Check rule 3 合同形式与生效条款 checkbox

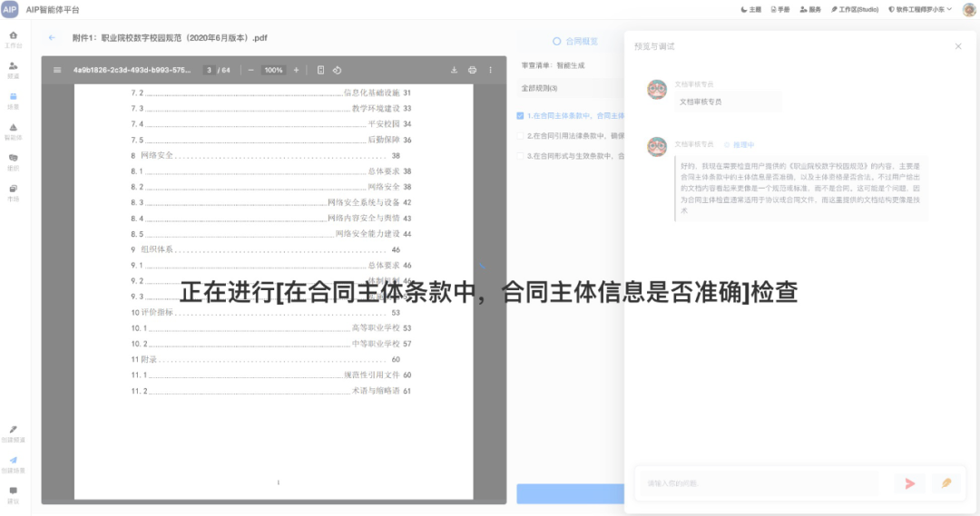(x=520, y=156)
